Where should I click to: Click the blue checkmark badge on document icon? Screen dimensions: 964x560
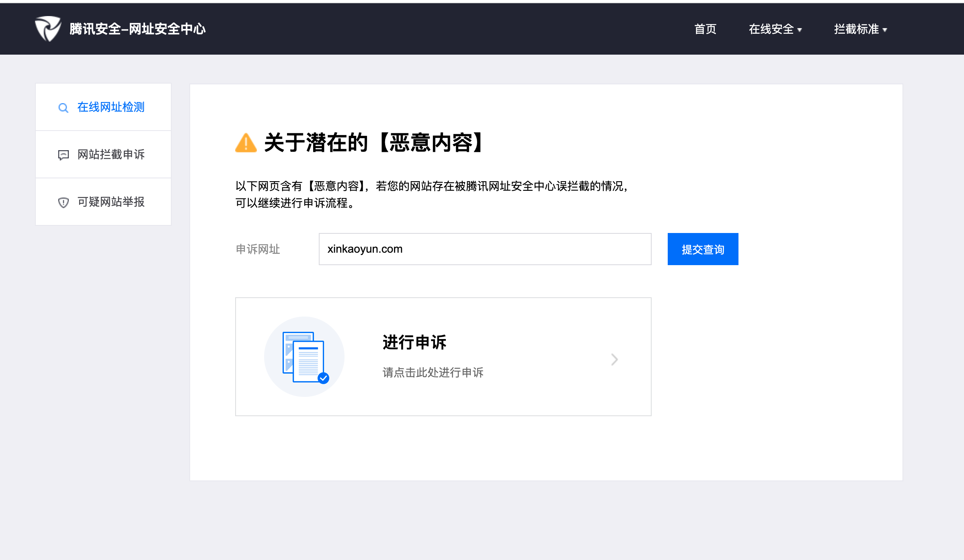324,378
